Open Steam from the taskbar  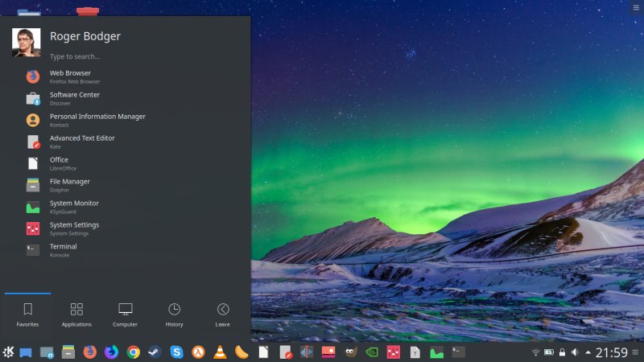tap(155, 352)
